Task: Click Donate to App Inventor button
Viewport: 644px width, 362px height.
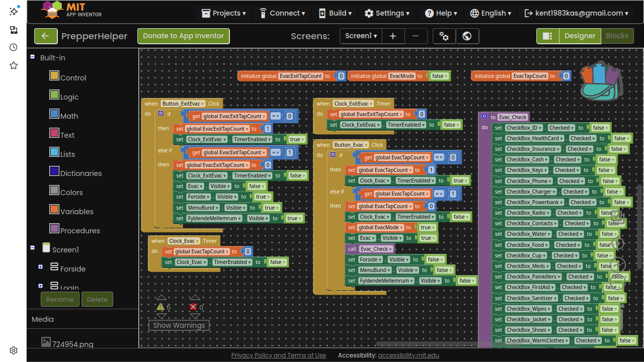Action: coord(183,36)
